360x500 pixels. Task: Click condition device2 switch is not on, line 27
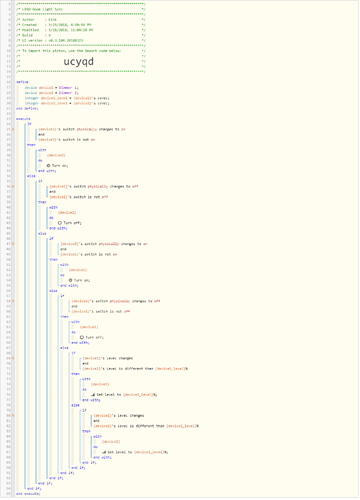pyautogui.click(x=67, y=140)
